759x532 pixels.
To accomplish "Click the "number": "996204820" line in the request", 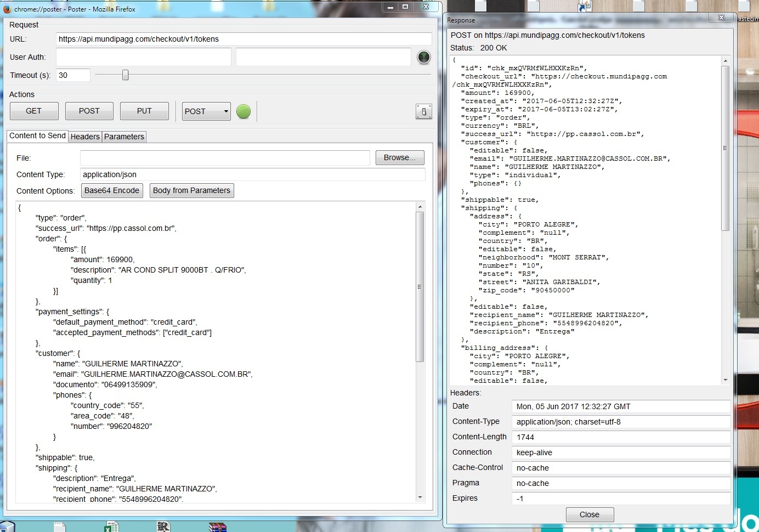I will coord(111,426).
